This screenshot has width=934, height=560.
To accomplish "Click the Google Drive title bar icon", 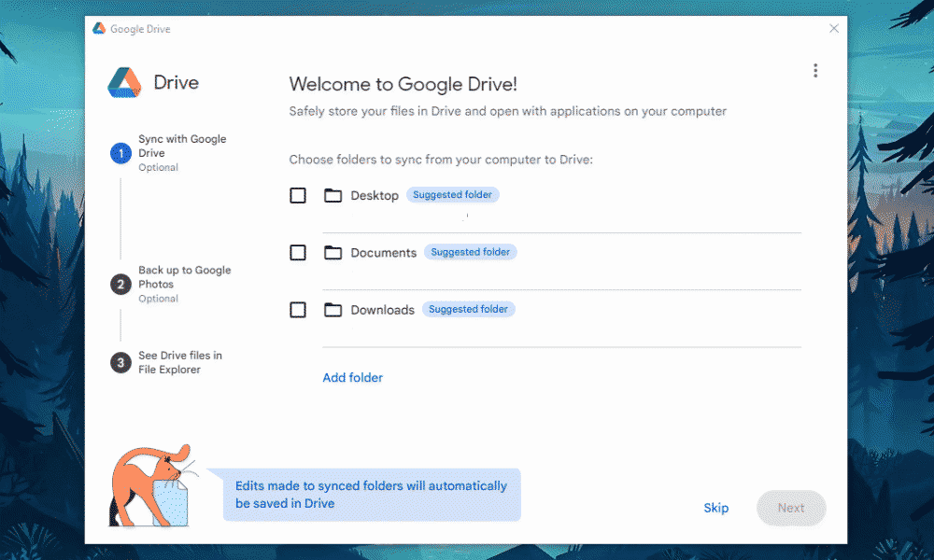I will coord(99,29).
